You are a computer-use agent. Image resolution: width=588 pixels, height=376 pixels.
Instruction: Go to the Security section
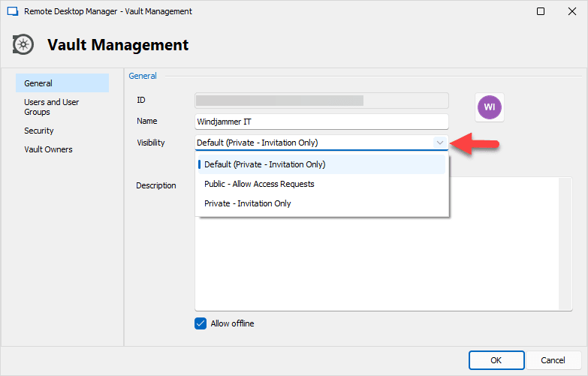click(x=62, y=131)
